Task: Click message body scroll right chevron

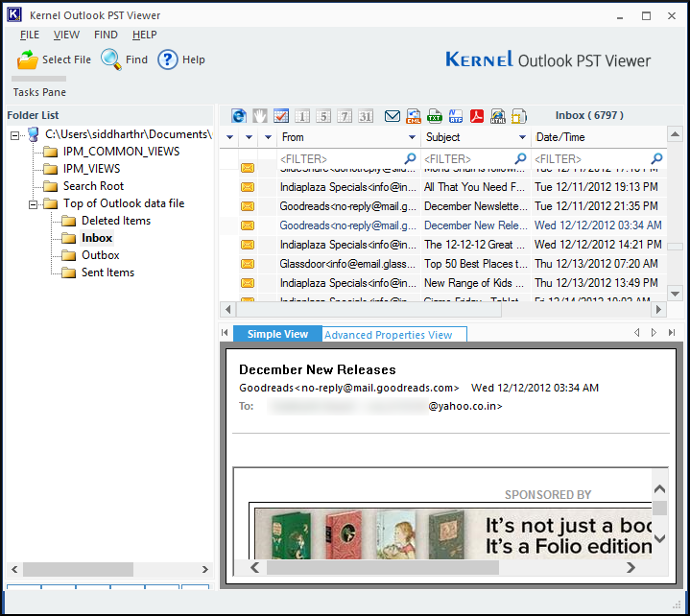Action: coord(631,568)
